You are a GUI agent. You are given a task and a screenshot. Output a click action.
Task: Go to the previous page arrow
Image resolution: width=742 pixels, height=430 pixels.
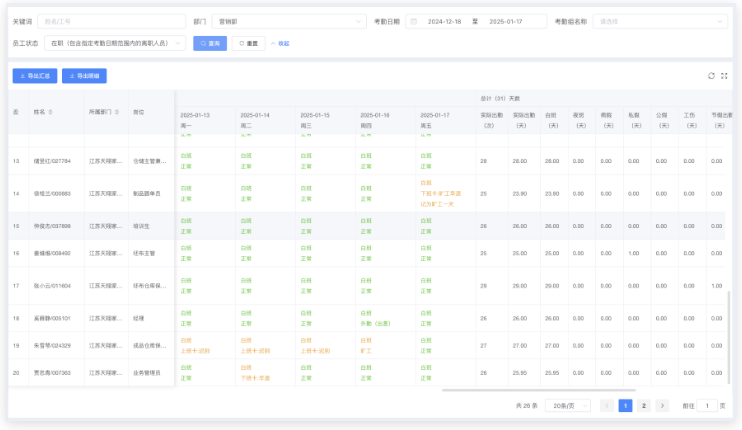[607, 406]
